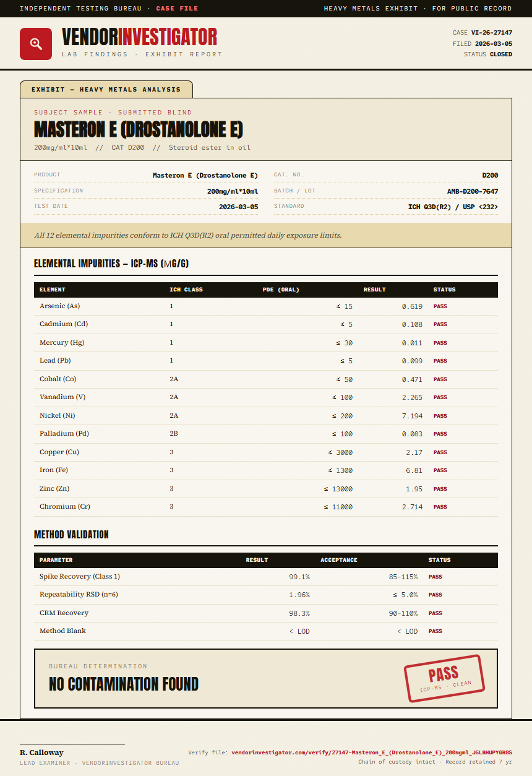Click the Lead result 0.099
This screenshot has width=532, height=776.
tap(412, 361)
